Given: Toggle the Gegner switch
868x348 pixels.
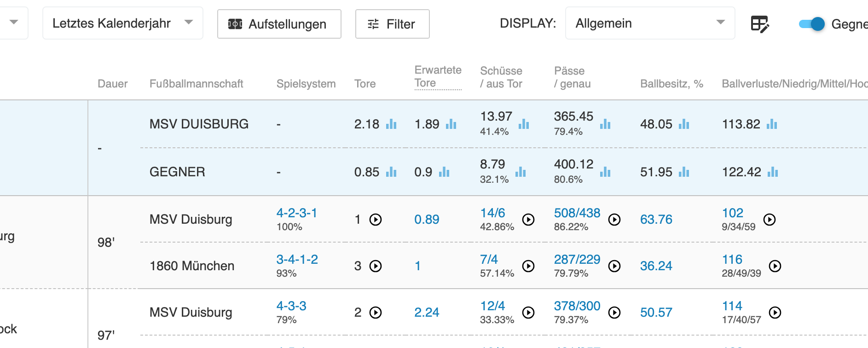Looking at the screenshot, I should (812, 24).
